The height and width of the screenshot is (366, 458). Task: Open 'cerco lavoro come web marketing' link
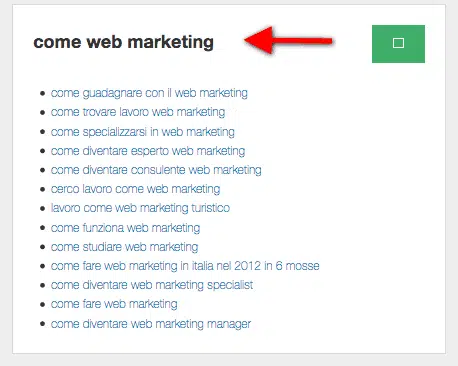(x=135, y=189)
